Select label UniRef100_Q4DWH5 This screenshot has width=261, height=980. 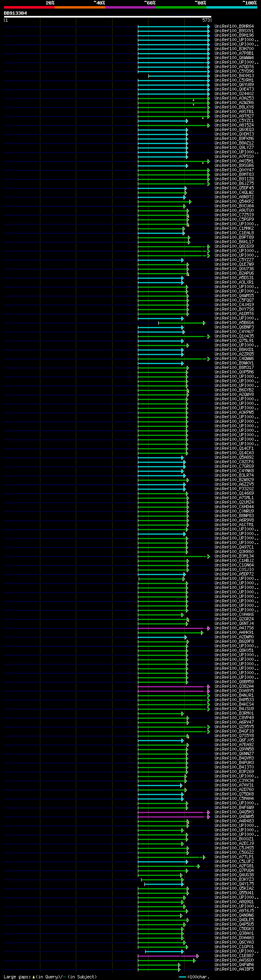(x=234, y=816)
